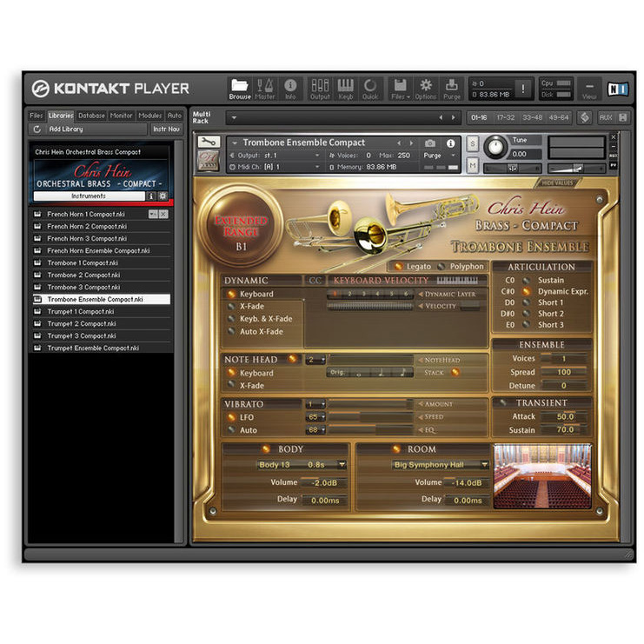Screen dimensions: 644x644
Task: Select Sustain articulation C0
Action: click(526, 281)
